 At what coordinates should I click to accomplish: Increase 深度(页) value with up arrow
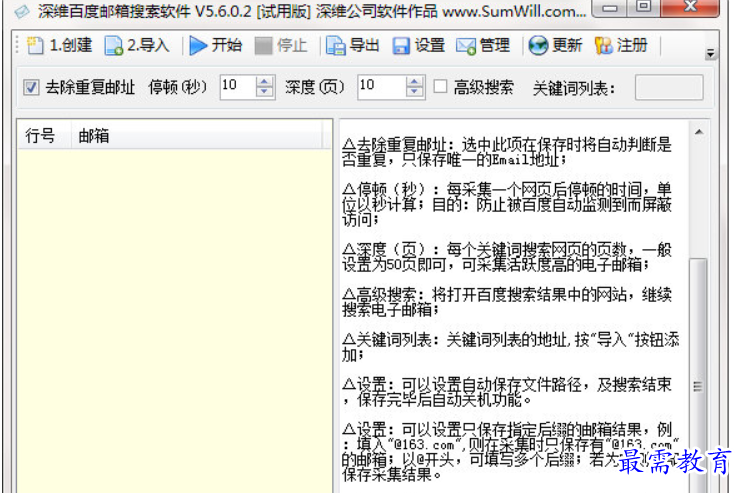click(414, 82)
